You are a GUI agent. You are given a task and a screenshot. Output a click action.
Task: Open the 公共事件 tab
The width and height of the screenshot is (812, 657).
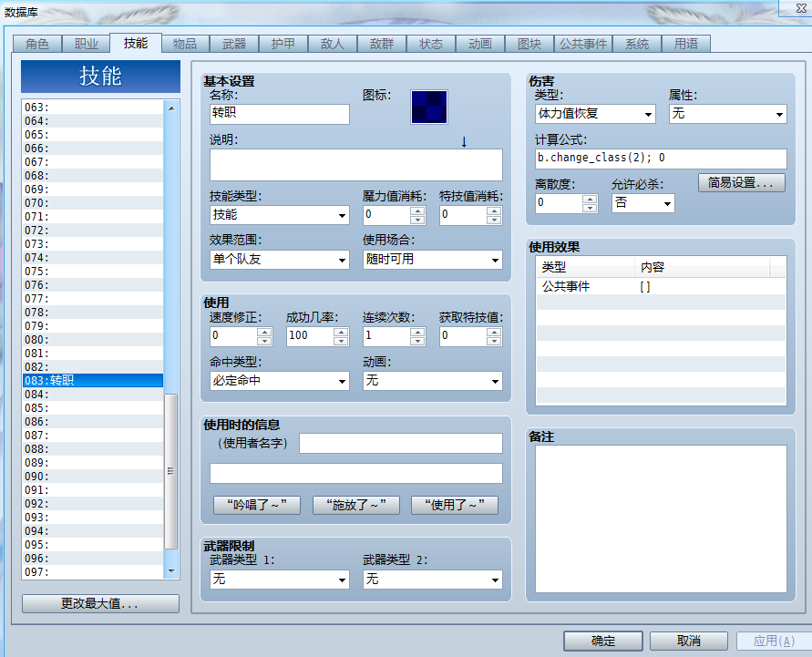[583, 44]
